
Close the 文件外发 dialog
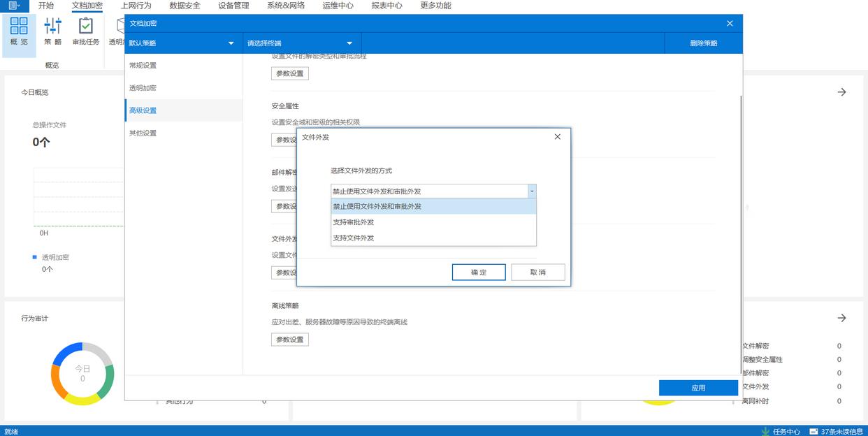click(557, 137)
